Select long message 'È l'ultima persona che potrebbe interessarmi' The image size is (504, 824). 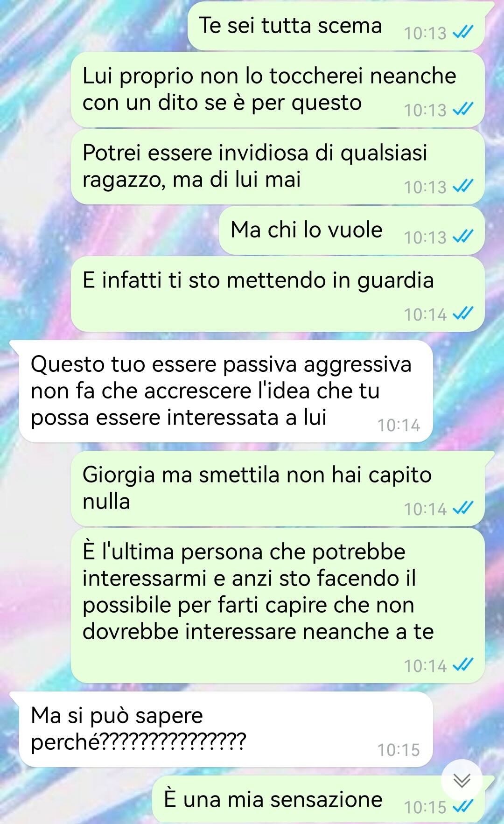[278, 605]
